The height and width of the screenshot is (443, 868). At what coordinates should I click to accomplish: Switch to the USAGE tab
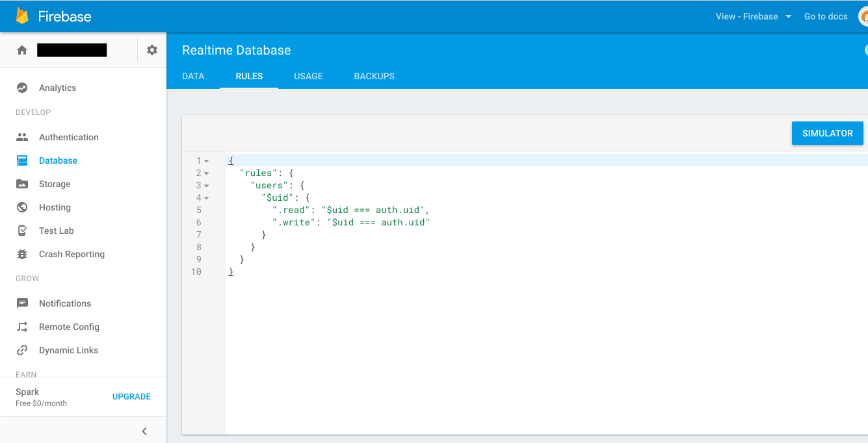308,76
